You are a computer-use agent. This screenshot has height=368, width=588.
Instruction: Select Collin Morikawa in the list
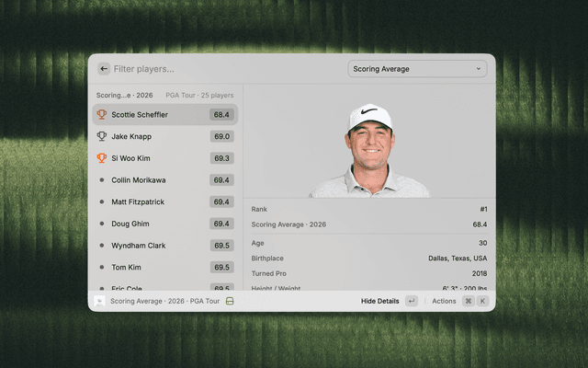tap(165, 180)
